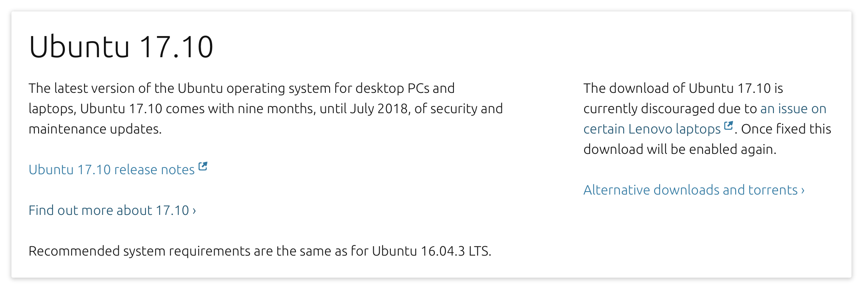Click 'download will be enabled again.' text
Viewport: 868px width, 295px height.
click(680, 149)
